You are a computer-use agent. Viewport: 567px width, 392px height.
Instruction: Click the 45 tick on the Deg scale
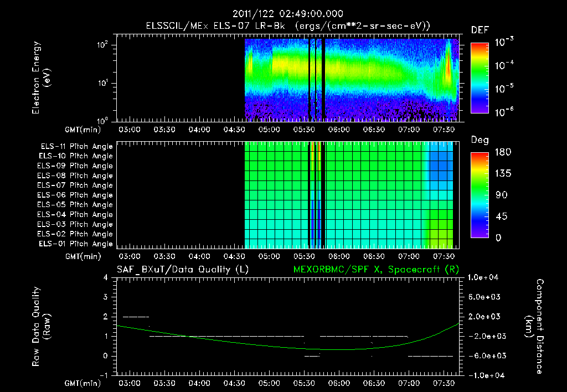click(x=502, y=216)
